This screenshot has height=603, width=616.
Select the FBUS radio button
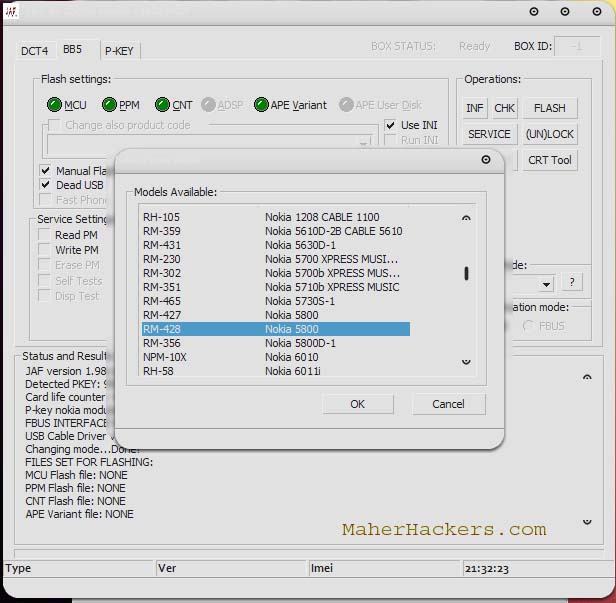click(528, 326)
